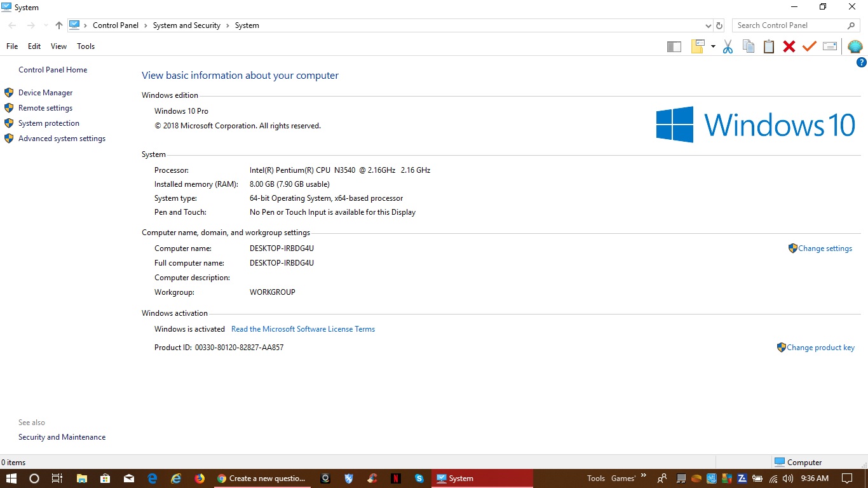Expand the address bar history dropdown
The width and height of the screenshot is (868, 488).
coord(709,25)
